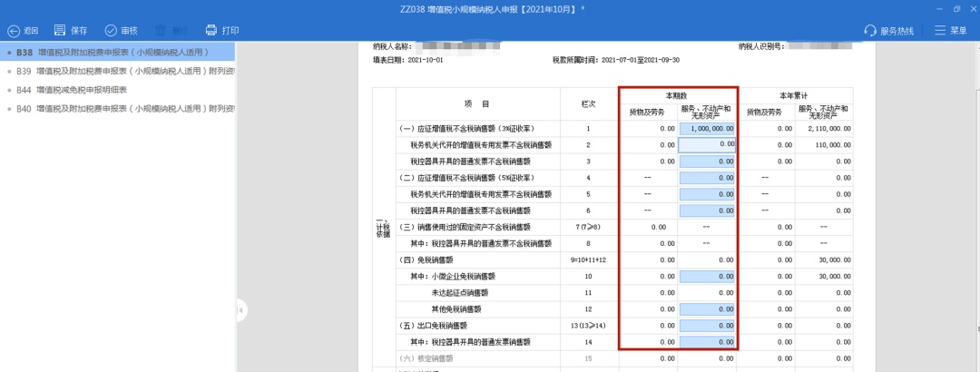Click row 2 服务 column input field
980x372 pixels.
(706, 144)
